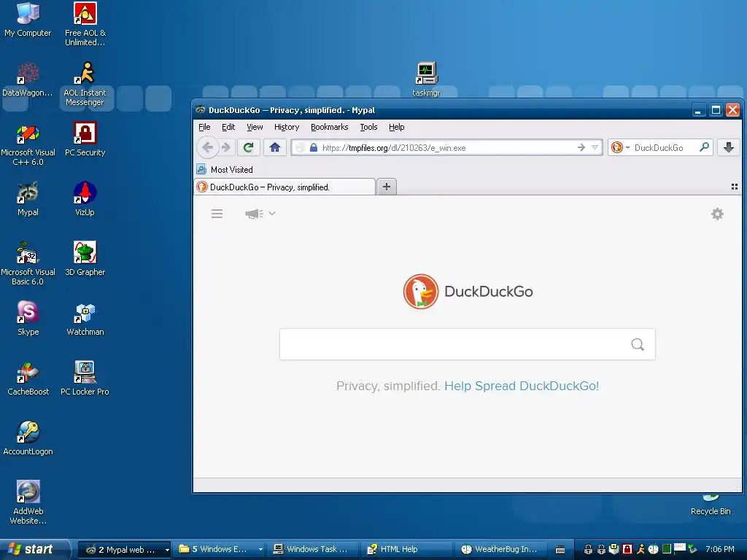
Task: Click the magnifier in the Mypal search box
Action: pyautogui.click(x=704, y=147)
